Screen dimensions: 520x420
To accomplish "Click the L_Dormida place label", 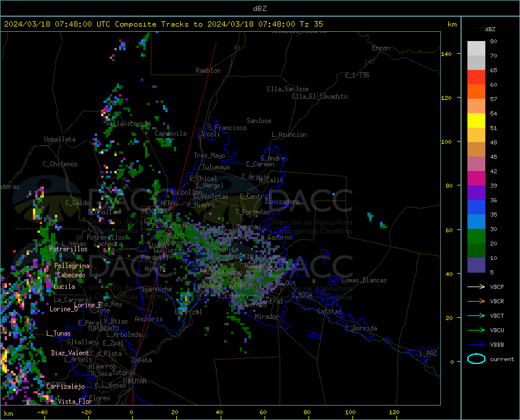I will tap(361, 328).
